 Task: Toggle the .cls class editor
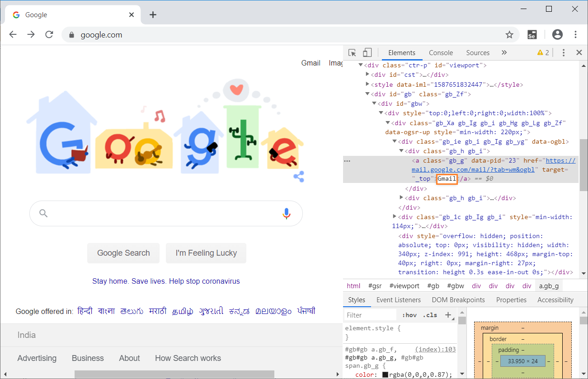point(430,315)
